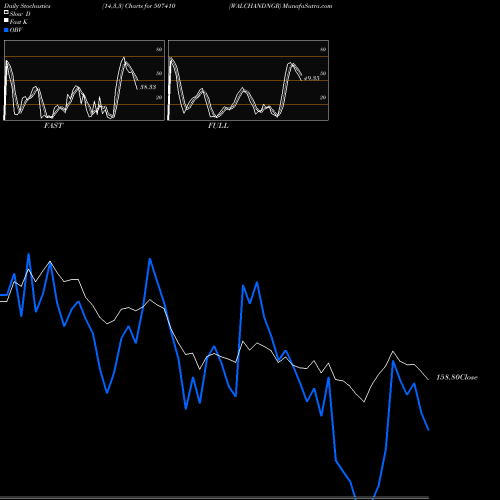Click the '(WALCHANDNGR) MunafaSutra.com' text
The image size is (500, 500).
(x=280, y=6)
